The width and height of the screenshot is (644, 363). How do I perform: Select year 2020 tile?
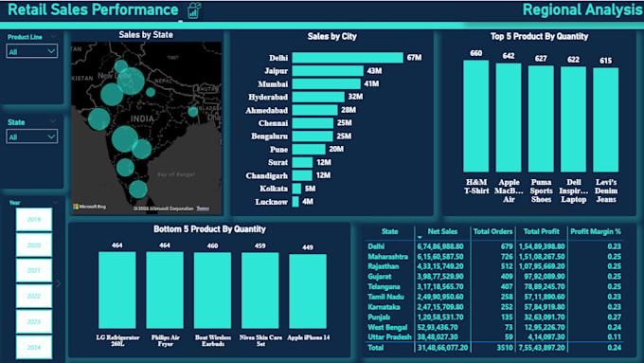(34, 245)
